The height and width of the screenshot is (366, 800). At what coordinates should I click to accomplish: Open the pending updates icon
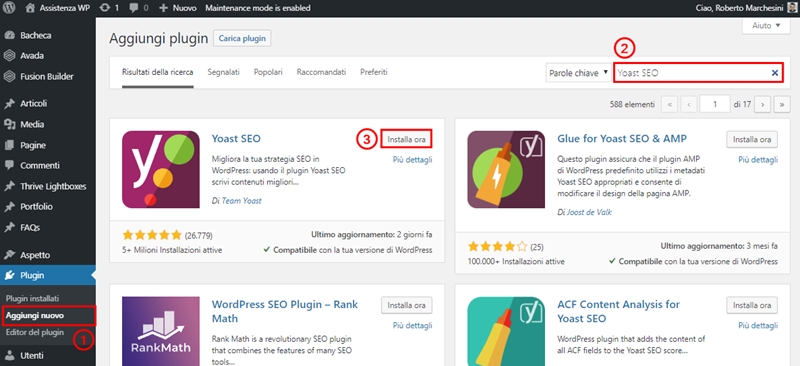tap(110, 8)
